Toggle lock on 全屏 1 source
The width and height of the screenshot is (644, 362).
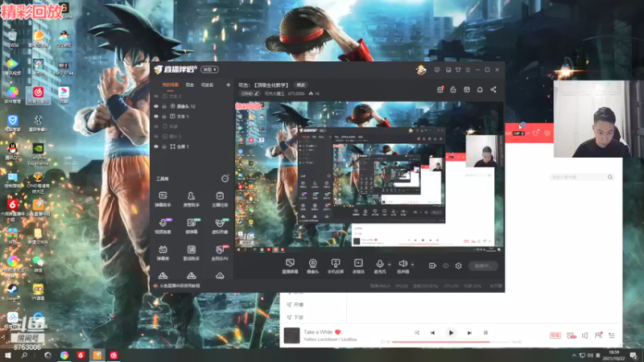point(164,146)
